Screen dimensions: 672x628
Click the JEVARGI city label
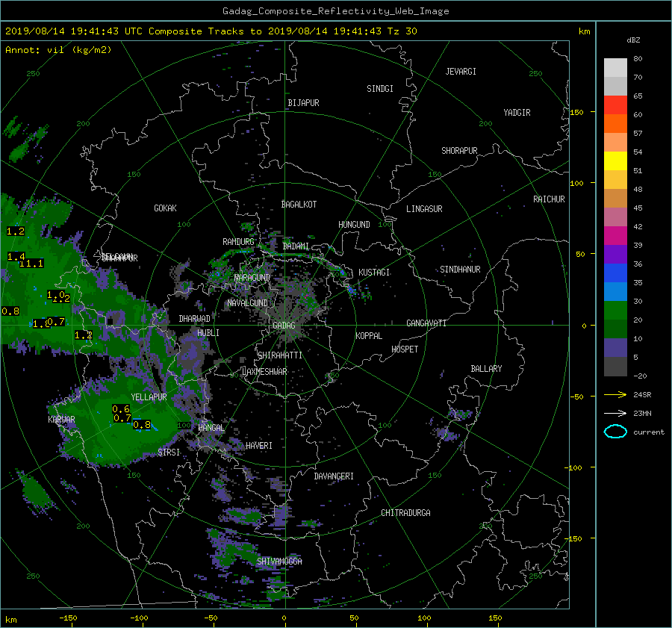[461, 72]
